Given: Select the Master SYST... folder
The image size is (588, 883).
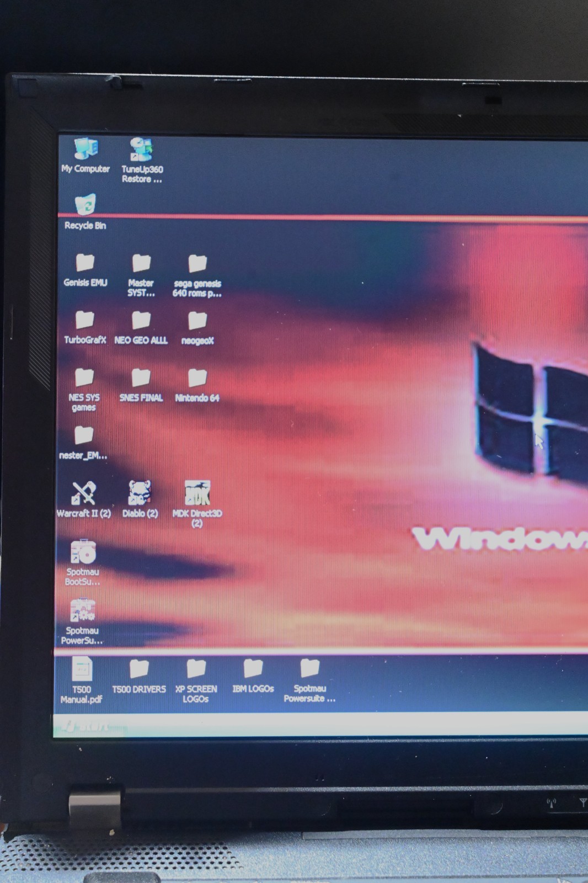Looking at the screenshot, I should pyautogui.click(x=141, y=275).
